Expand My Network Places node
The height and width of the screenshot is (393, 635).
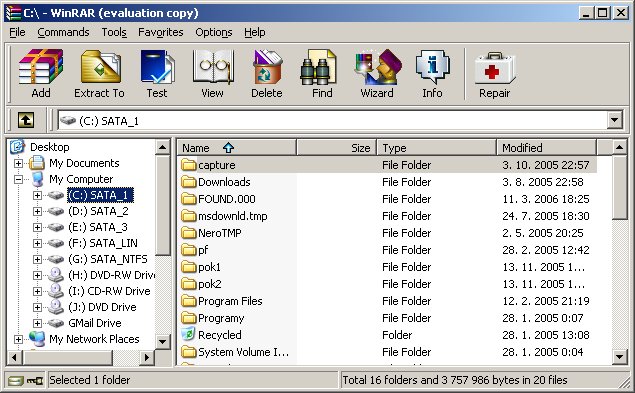(18, 339)
